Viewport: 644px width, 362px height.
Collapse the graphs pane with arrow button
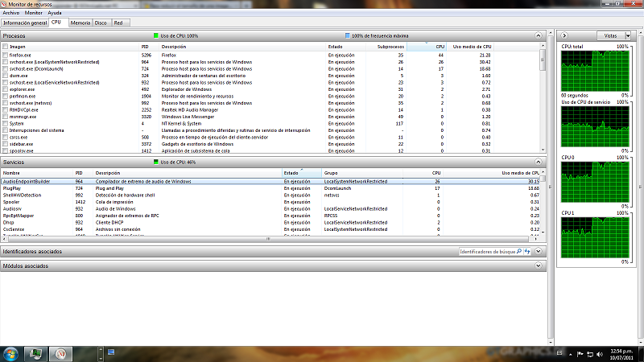coord(564,35)
